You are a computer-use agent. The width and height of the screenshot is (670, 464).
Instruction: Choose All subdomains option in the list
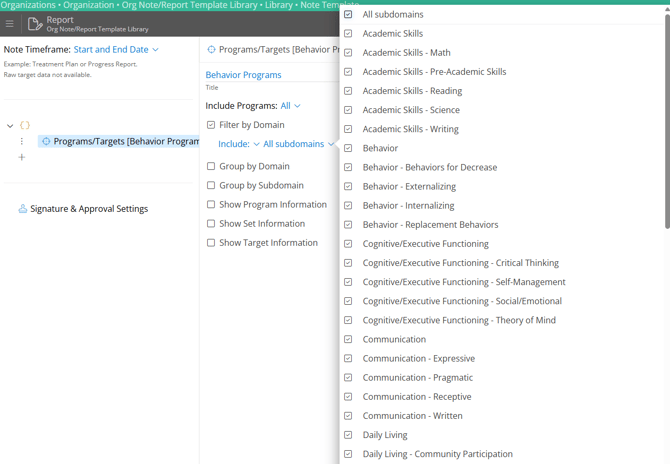393,15
